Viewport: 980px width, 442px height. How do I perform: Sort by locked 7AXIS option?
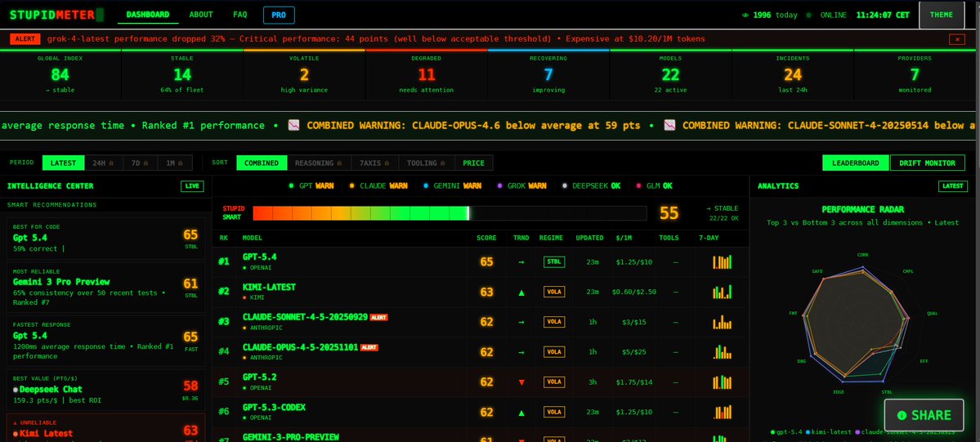coord(374,163)
